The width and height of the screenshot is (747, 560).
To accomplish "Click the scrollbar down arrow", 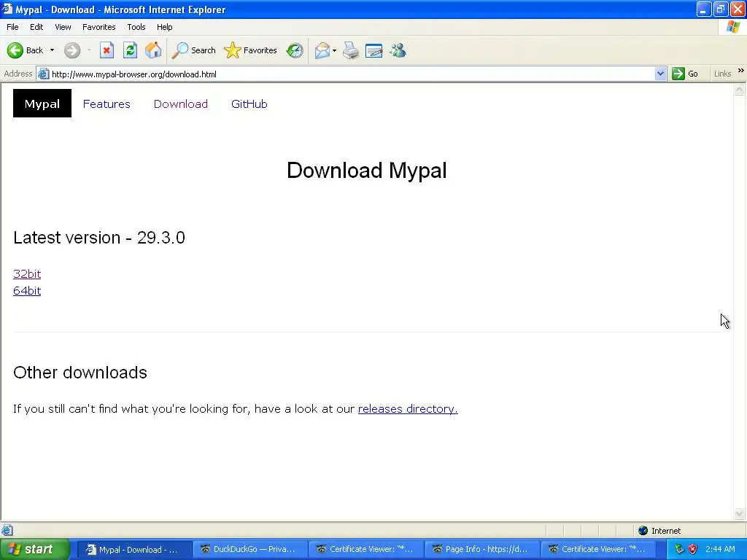I will 740,513.
